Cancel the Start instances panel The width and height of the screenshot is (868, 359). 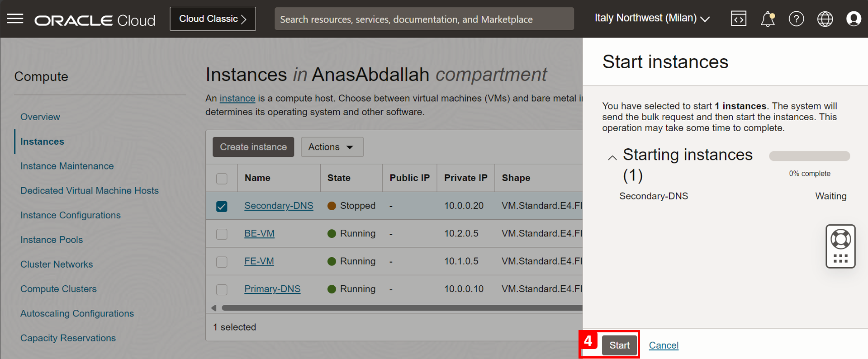pos(664,345)
